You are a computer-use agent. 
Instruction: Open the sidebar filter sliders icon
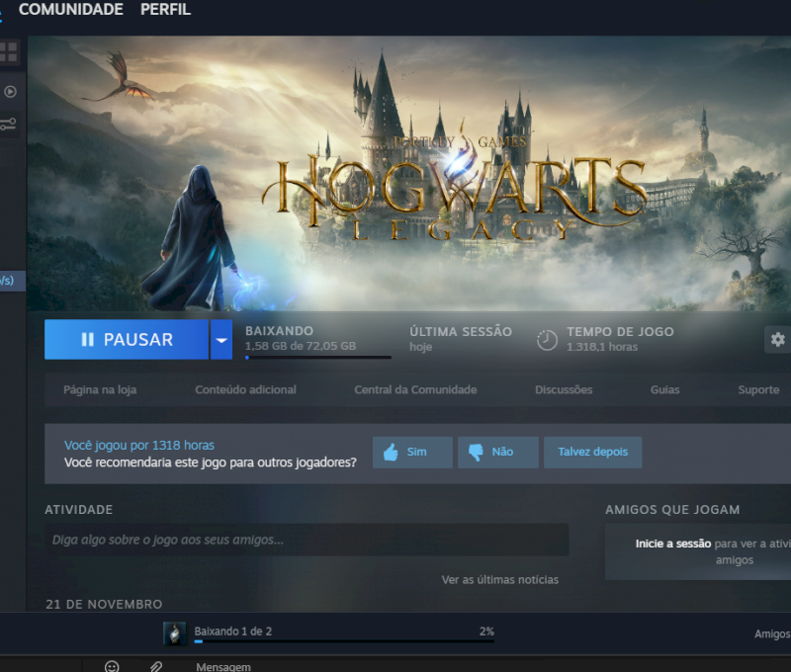(9, 124)
